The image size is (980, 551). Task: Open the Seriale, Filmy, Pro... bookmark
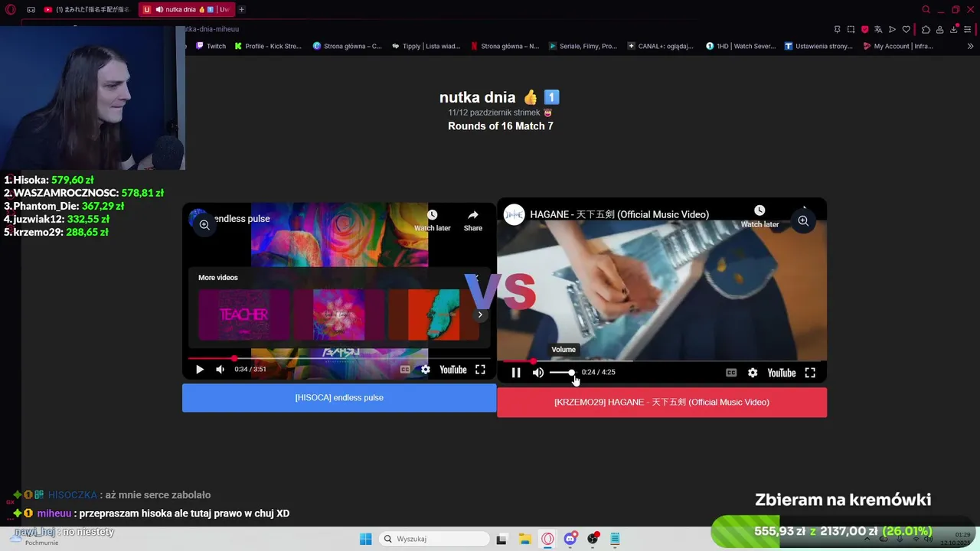[x=583, y=46]
